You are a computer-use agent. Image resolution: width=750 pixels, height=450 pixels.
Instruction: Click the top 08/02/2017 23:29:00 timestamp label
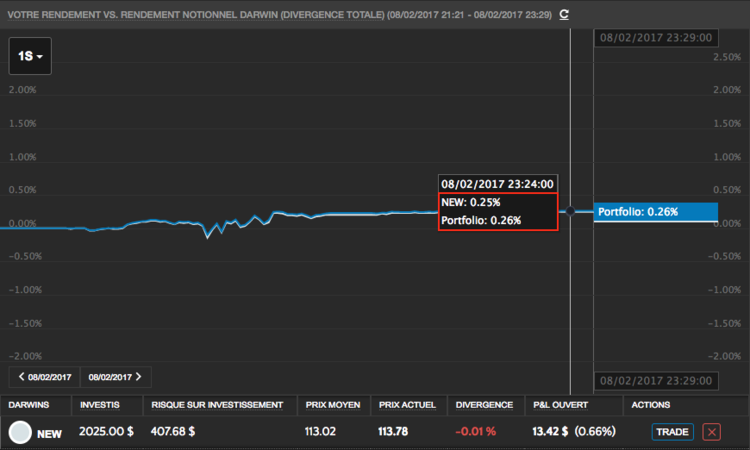656,38
